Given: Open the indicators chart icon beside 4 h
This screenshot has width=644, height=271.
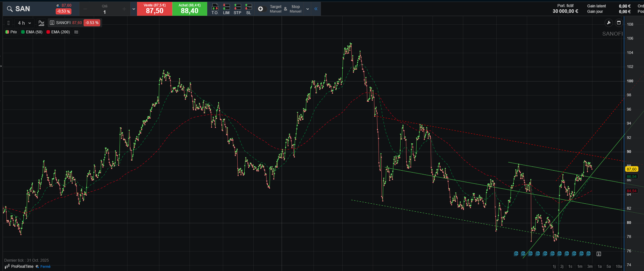Looking at the screenshot, I should [41, 23].
